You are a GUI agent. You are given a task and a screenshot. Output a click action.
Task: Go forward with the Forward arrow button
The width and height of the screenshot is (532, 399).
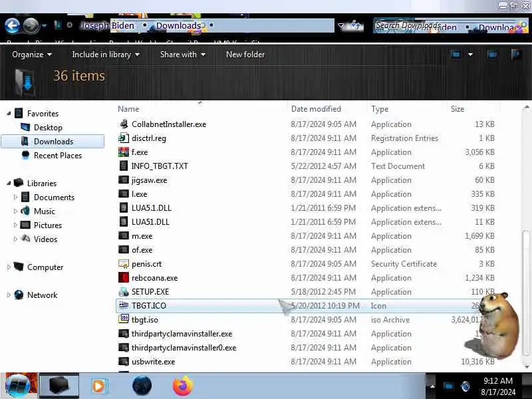pos(31,25)
